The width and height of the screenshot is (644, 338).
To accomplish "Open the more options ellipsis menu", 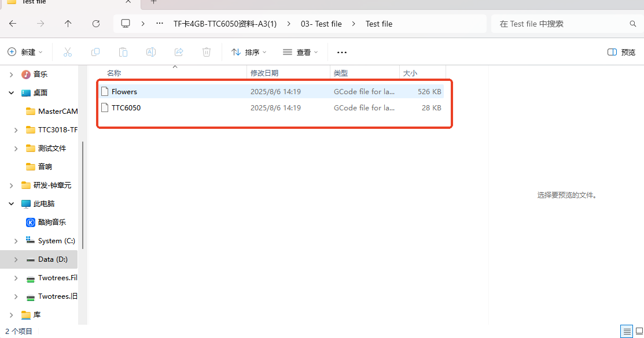I will (x=341, y=52).
